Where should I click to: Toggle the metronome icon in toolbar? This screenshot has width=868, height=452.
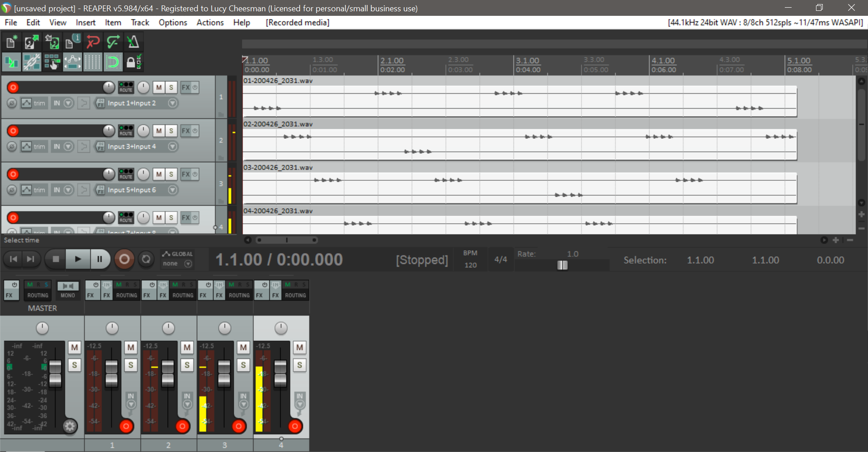[x=133, y=42]
